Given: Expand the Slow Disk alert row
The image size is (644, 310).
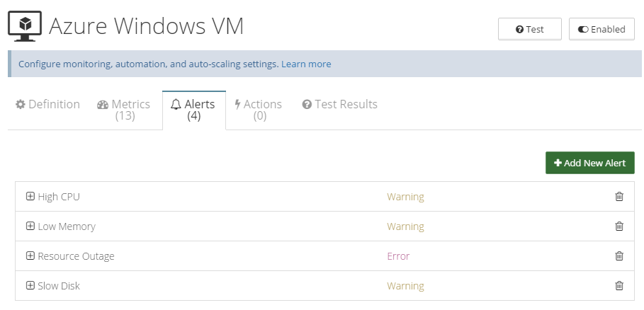Looking at the screenshot, I should click(x=30, y=285).
